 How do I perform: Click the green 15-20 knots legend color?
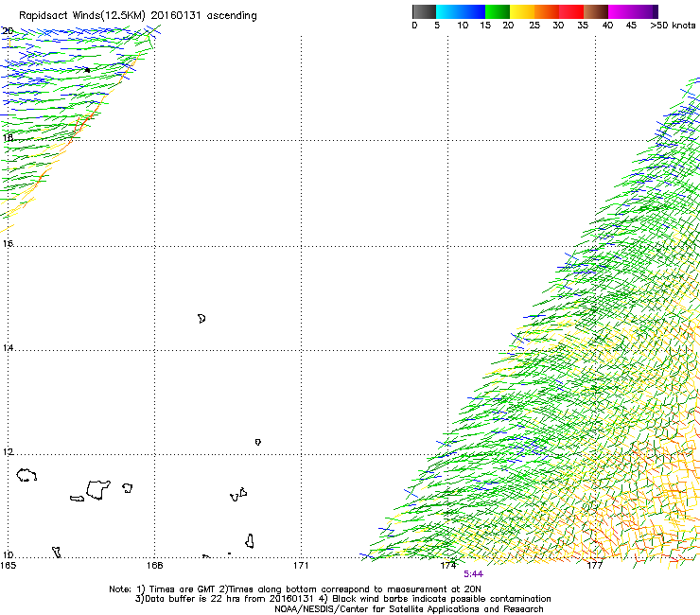[x=498, y=11]
